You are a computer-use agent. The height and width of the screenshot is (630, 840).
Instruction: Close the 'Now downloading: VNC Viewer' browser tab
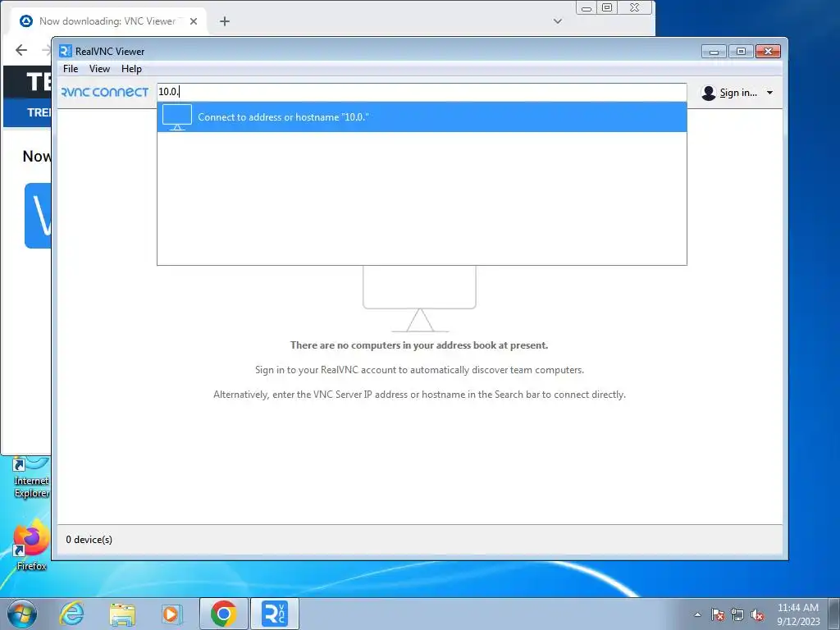tap(194, 21)
